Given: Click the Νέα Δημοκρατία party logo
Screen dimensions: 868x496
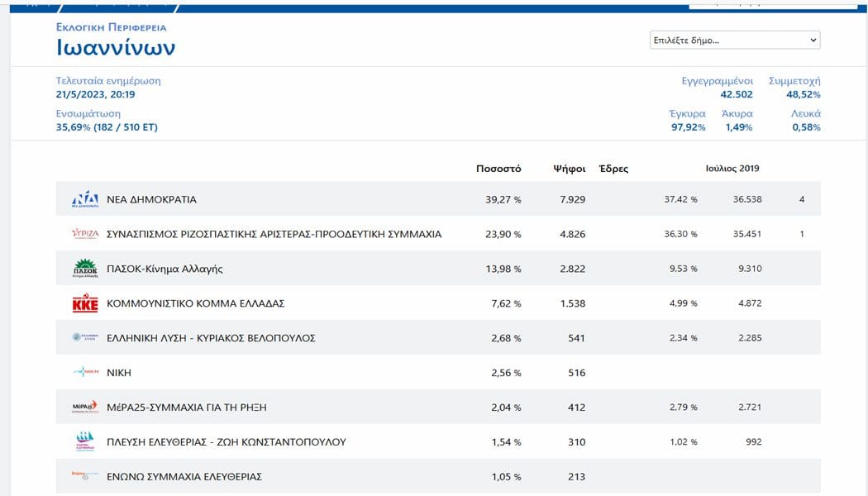Looking at the screenshot, I should (x=85, y=199).
